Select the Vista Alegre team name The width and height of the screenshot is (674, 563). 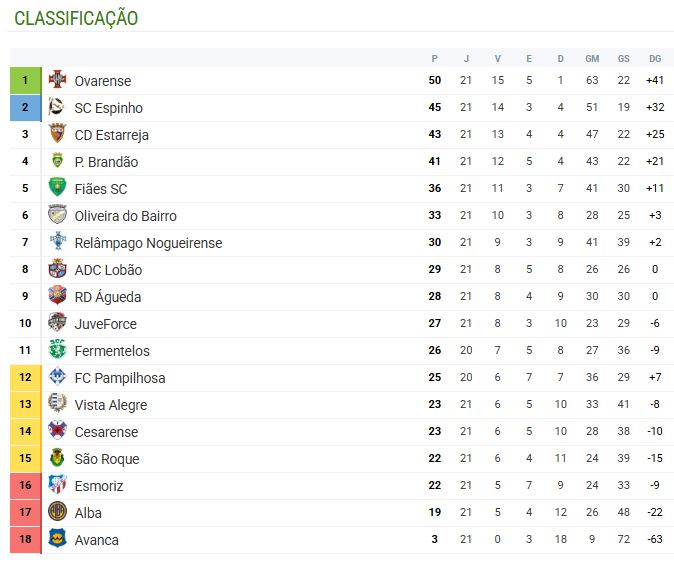coord(110,405)
